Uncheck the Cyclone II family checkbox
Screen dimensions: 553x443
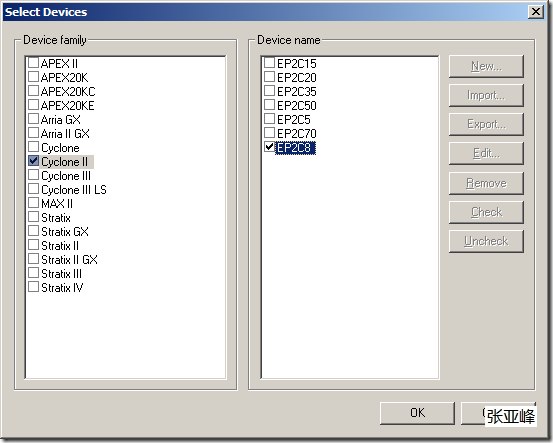pos(33,161)
